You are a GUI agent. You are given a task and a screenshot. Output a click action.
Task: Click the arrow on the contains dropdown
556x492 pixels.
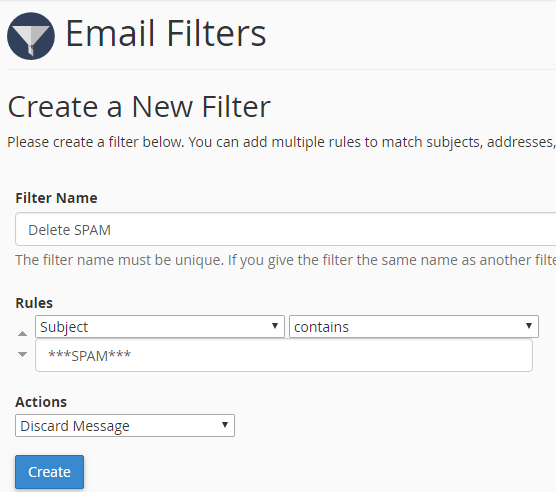pyautogui.click(x=529, y=326)
